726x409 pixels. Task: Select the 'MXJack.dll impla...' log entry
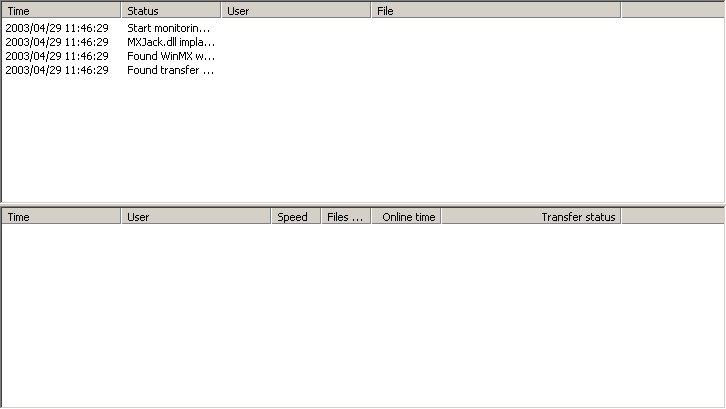(169, 42)
